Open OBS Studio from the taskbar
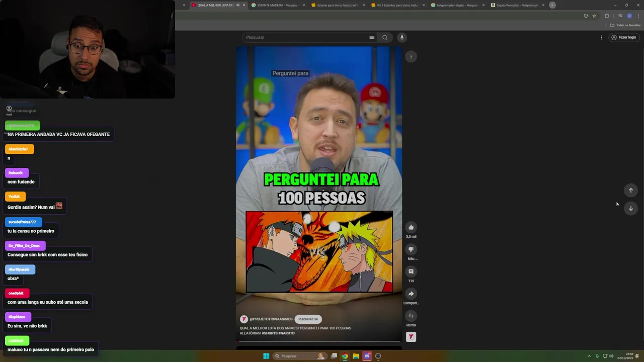The width and height of the screenshot is (644, 362). tap(378, 356)
